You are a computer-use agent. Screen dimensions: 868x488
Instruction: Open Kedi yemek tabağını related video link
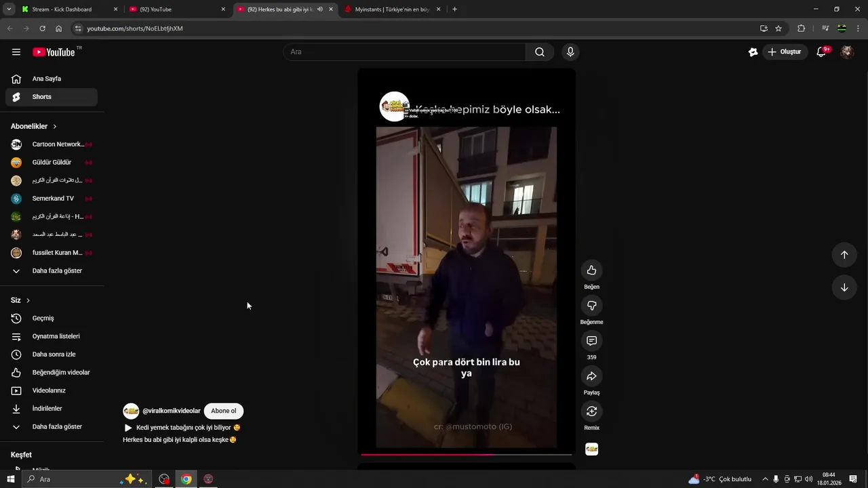coord(182,428)
